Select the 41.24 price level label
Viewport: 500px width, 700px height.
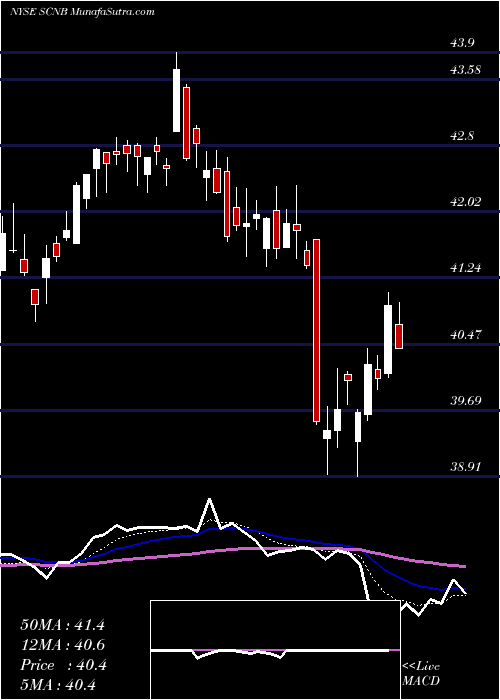tap(466, 268)
